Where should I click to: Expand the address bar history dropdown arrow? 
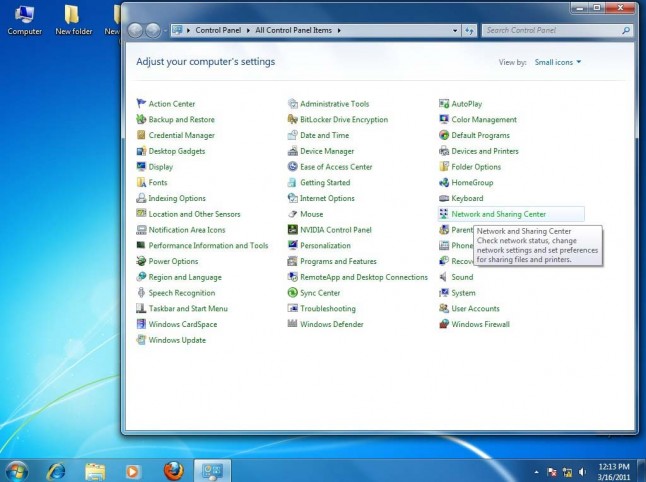(455, 30)
